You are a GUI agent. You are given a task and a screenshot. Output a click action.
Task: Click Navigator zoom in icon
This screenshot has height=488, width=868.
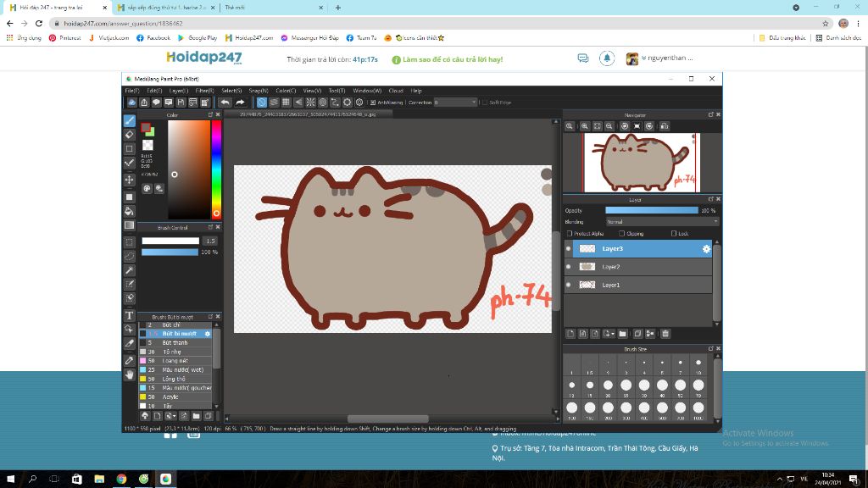(x=585, y=126)
